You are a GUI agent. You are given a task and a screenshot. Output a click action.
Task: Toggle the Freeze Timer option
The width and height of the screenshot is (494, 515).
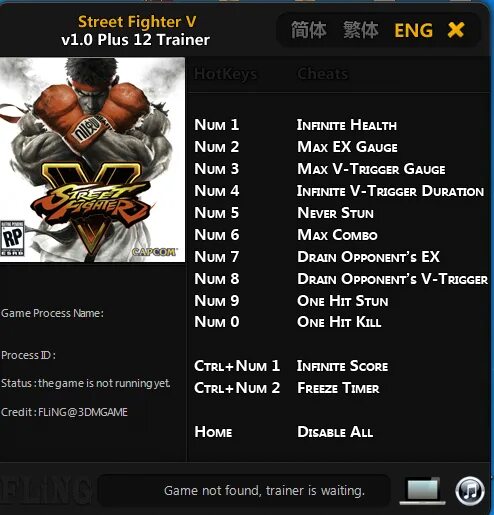338,388
